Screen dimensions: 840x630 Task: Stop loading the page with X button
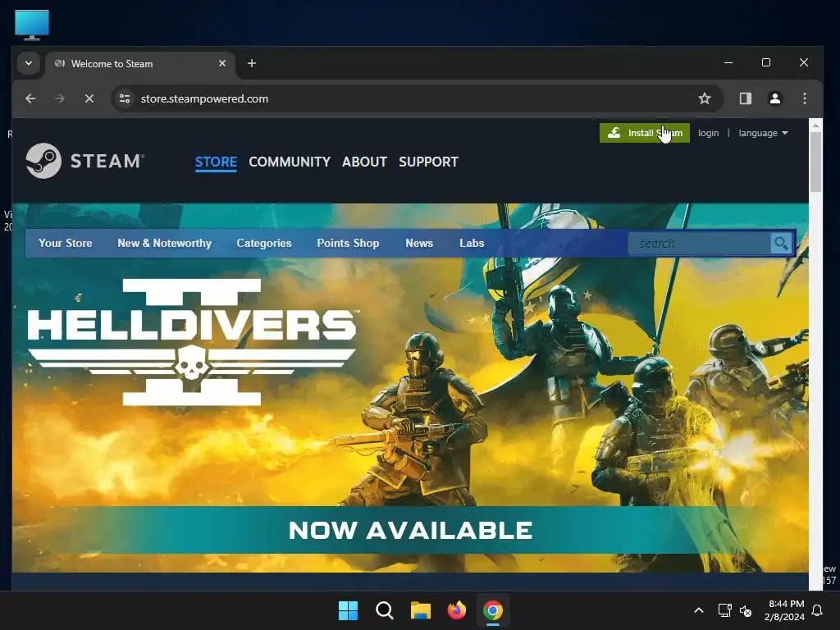89,98
